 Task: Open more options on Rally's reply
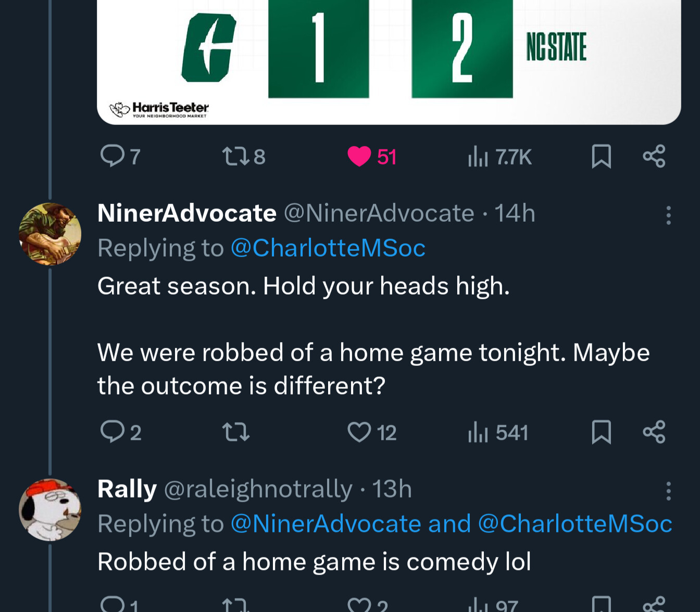click(x=668, y=491)
